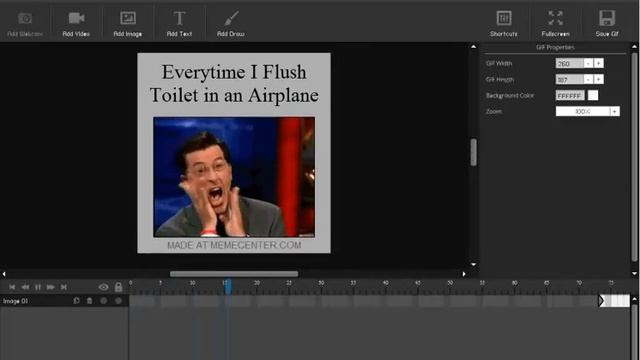The width and height of the screenshot is (640, 360).
Task: Decrease Gif Height with minus button
Action: (x=588, y=79)
